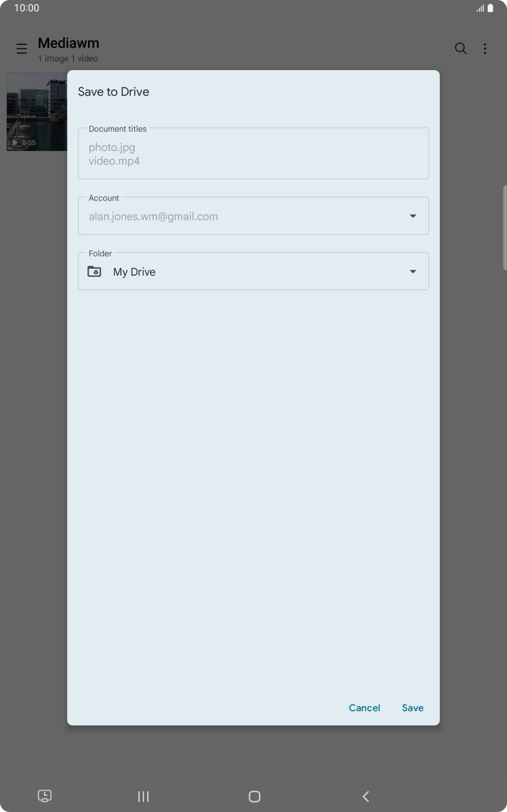Viewport: 507px width, 812px height.
Task: Click the play icon on the video thumbnail
Action: coord(16,142)
